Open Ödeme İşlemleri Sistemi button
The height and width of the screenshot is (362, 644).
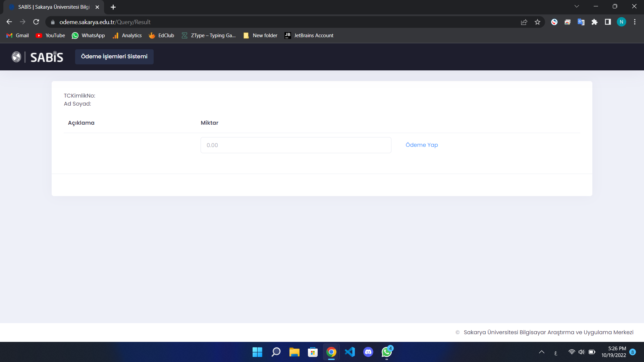pos(114,57)
